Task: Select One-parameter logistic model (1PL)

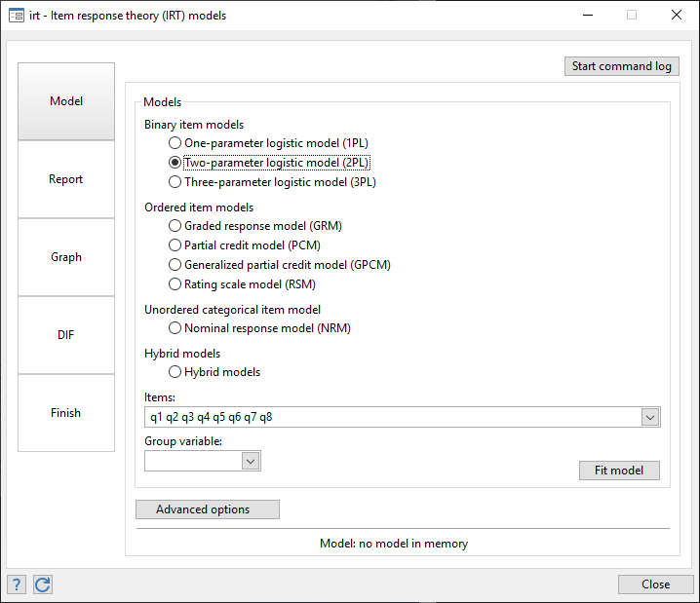Action: (175, 143)
